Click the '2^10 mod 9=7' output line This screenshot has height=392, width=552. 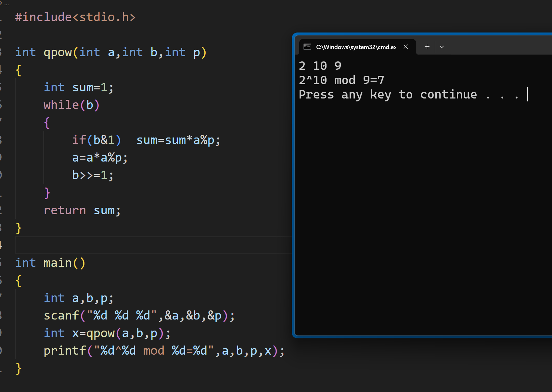tap(341, 80)
